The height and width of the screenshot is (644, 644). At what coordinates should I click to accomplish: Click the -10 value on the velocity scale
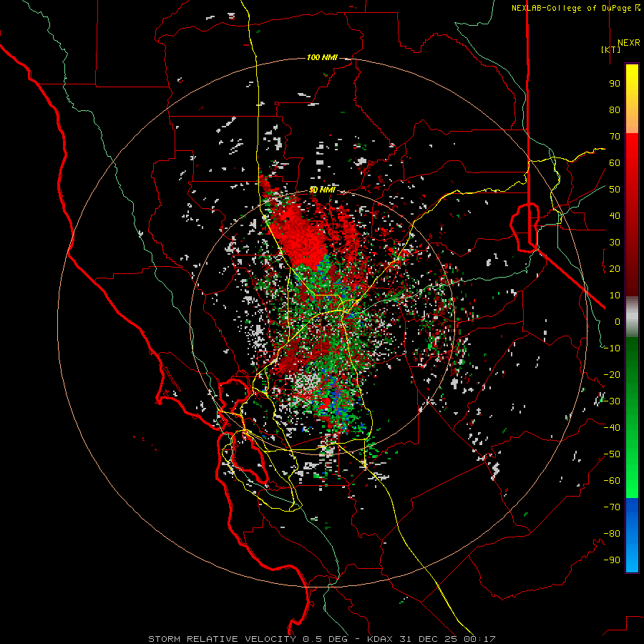pyautogui.click(x=612, y=348)
